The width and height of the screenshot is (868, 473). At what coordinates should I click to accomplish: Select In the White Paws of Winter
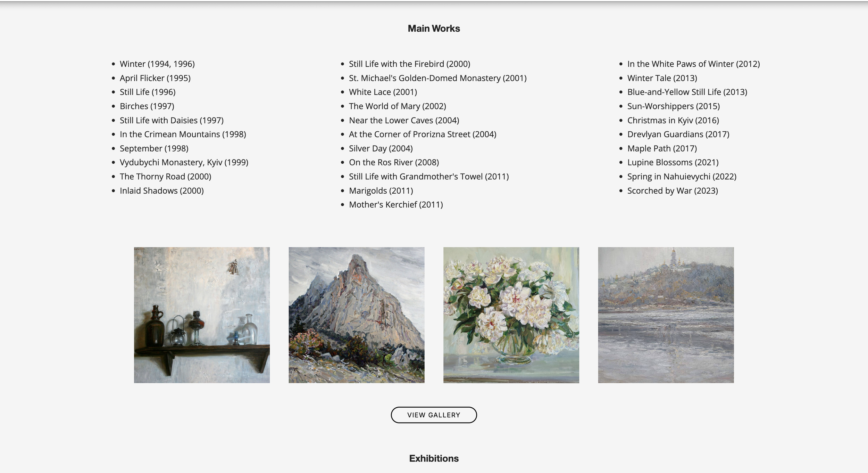(693, 64)
